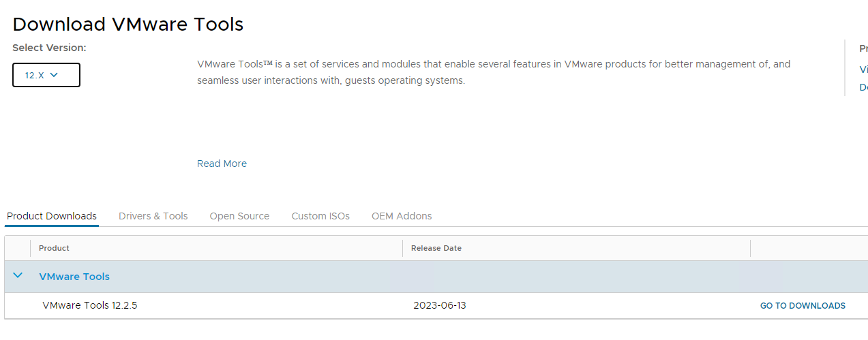Click GO TO DOWNLOADS for Tools 12.2.5

pos(803,306)
